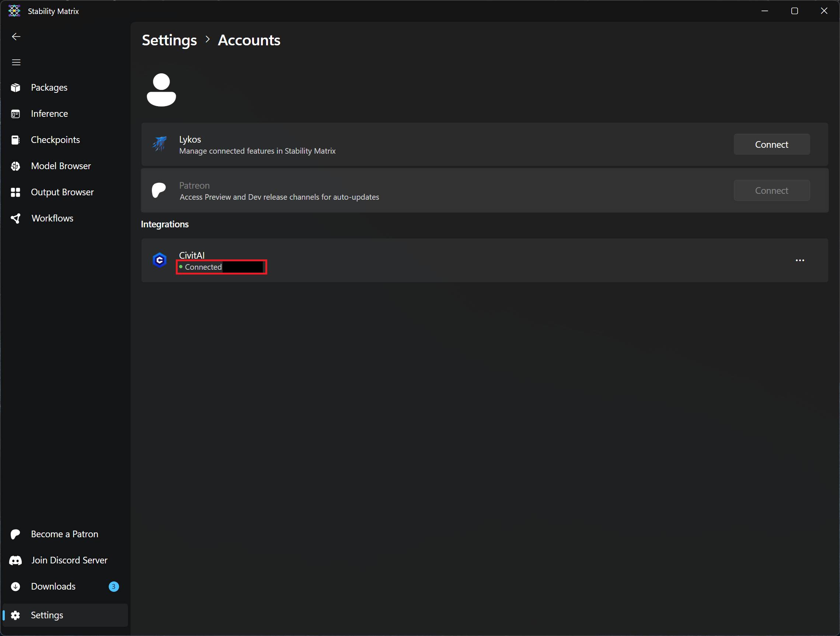Image resolution: width=840 pixels, height=636 pixels.
Task: Open Packages from the sidebar
Action: 49,88
